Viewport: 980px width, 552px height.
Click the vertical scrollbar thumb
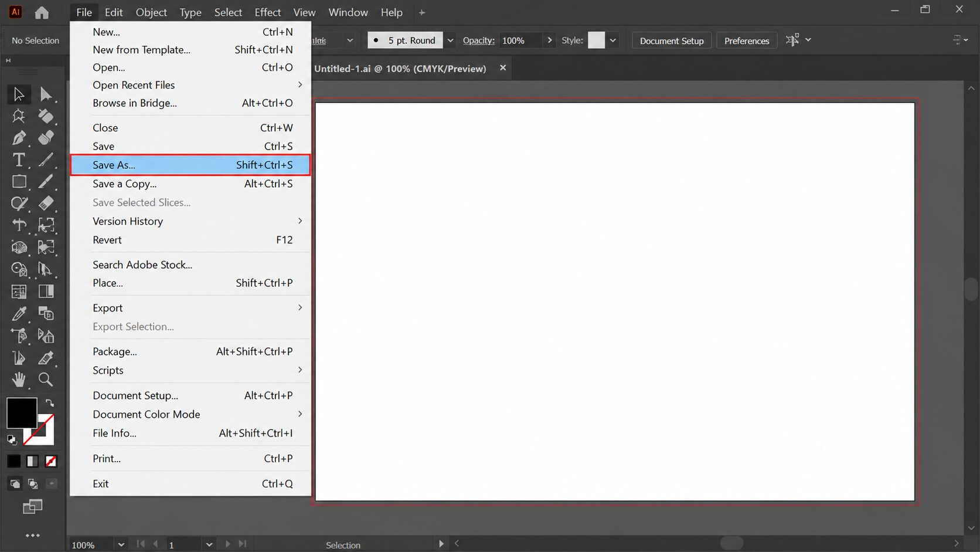pos(971,289)
